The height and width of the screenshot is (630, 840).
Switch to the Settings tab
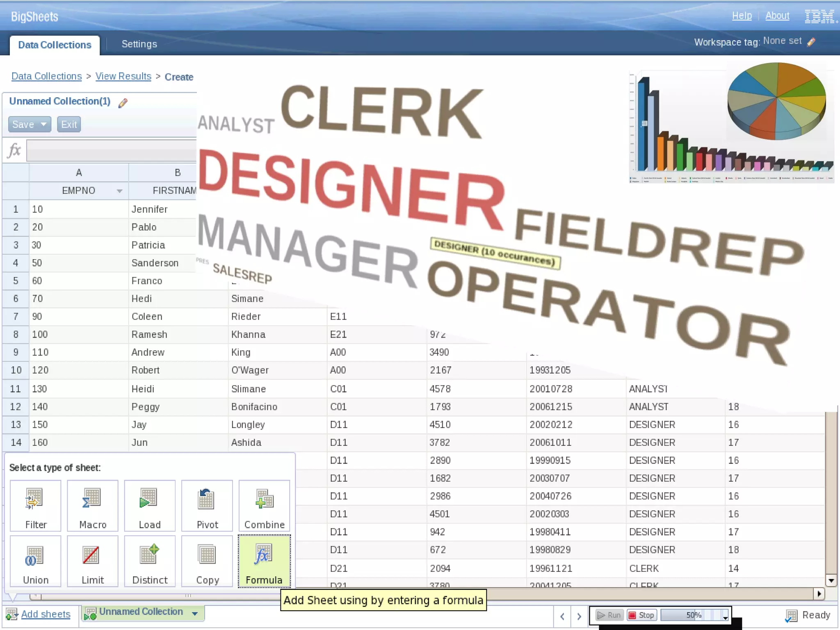(139, 44)
